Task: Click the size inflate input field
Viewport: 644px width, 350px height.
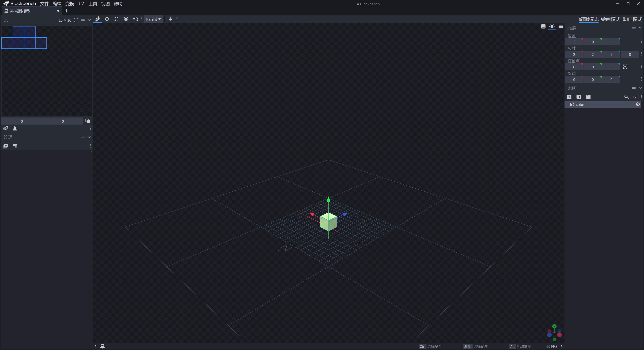Action: pos(630,54)
